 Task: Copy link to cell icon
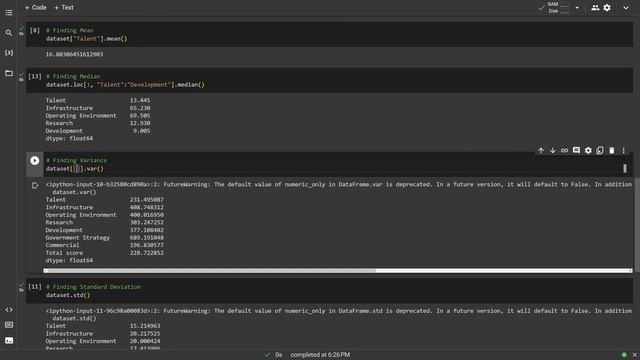564,151
